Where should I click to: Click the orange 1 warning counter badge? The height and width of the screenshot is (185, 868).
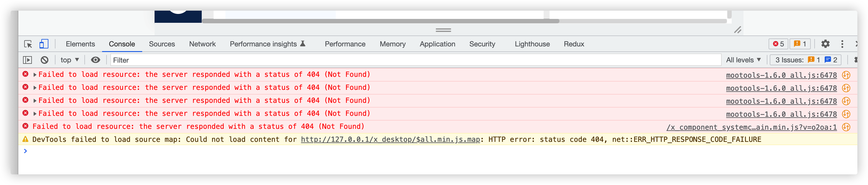coord(800,44)
